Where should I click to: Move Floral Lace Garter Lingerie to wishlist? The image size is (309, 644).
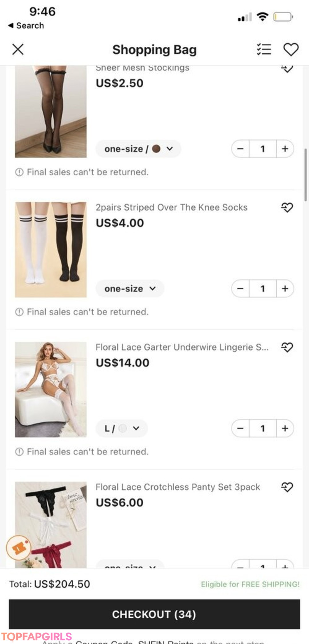(287, 347)
